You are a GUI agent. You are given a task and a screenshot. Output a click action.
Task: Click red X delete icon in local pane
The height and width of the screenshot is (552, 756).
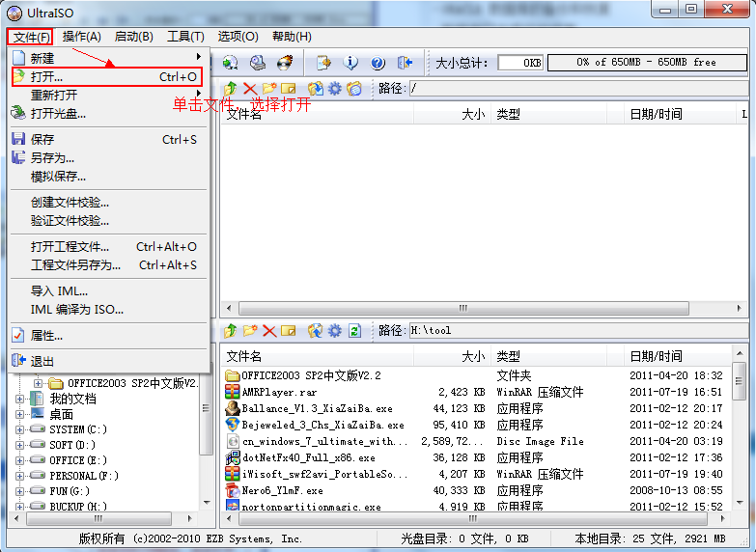[269, 331]
